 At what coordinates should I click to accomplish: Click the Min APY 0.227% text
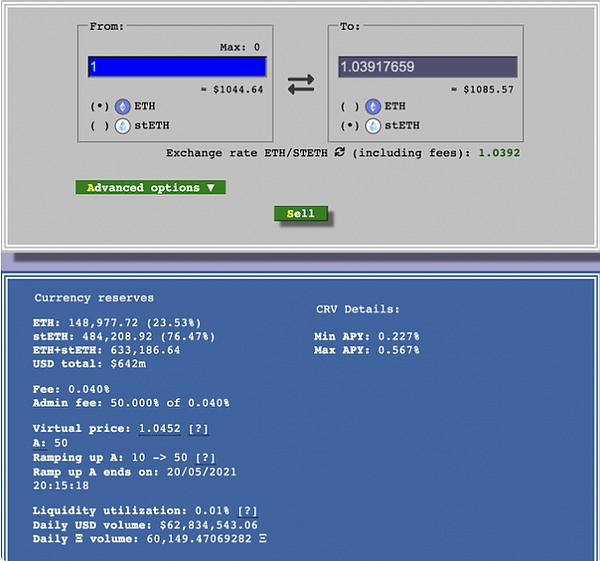click(x=367, y=337)
